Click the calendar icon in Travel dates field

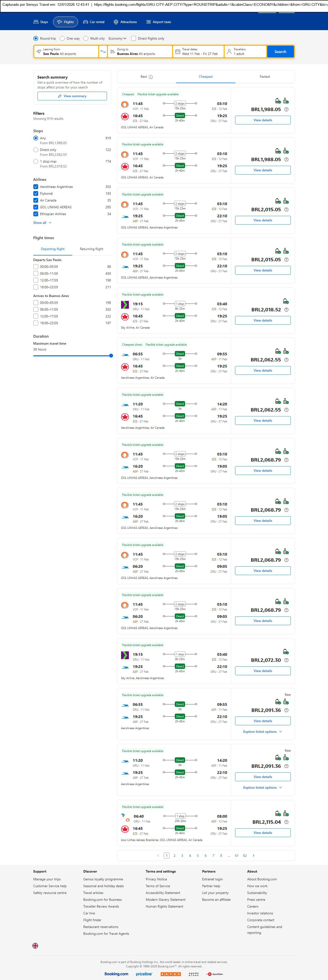click(177, 52)
